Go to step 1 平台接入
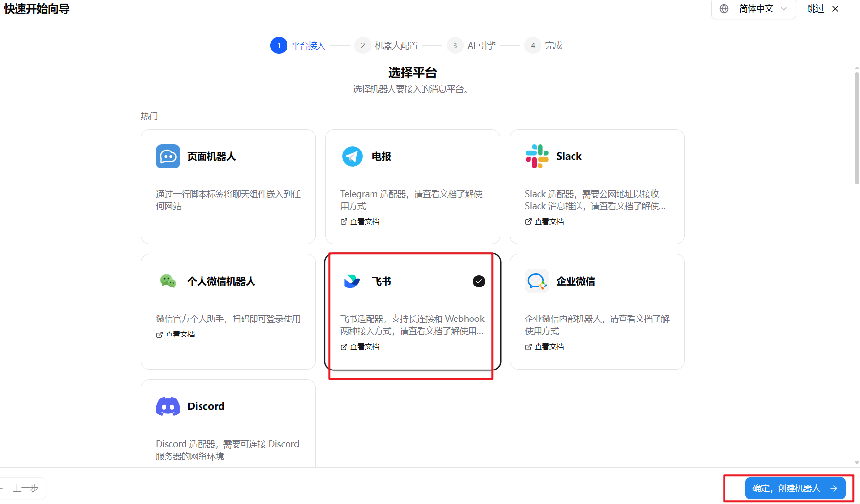Screen dimensions: 860x504 point(298,46)
